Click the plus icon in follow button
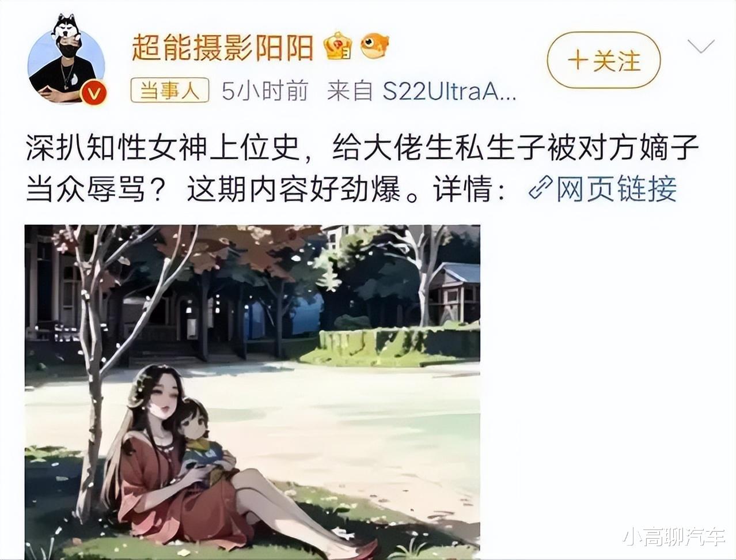 pyautogui.click(x=578, y=60)
